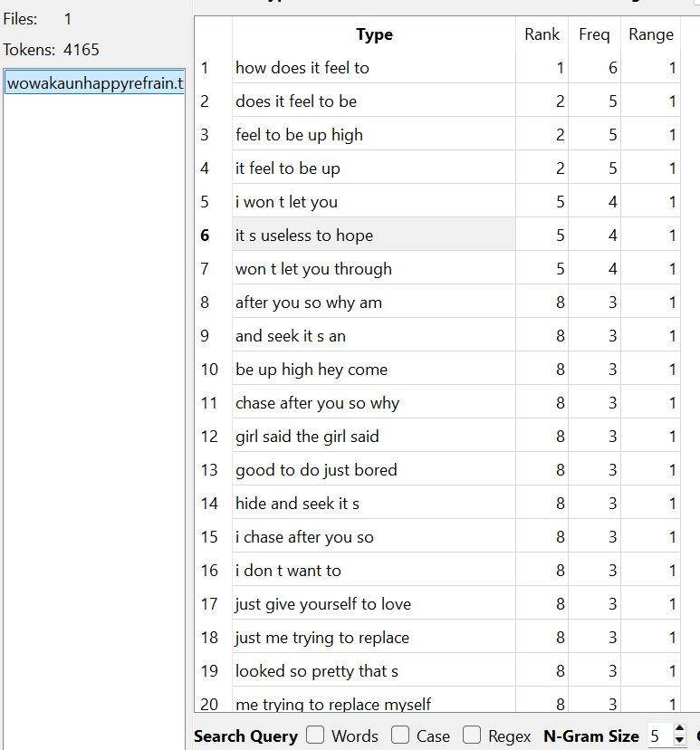The height and width of the screenshot is (750, 700).
Task: Click the 'just give yourself to love' row
Action: point(322,604)
